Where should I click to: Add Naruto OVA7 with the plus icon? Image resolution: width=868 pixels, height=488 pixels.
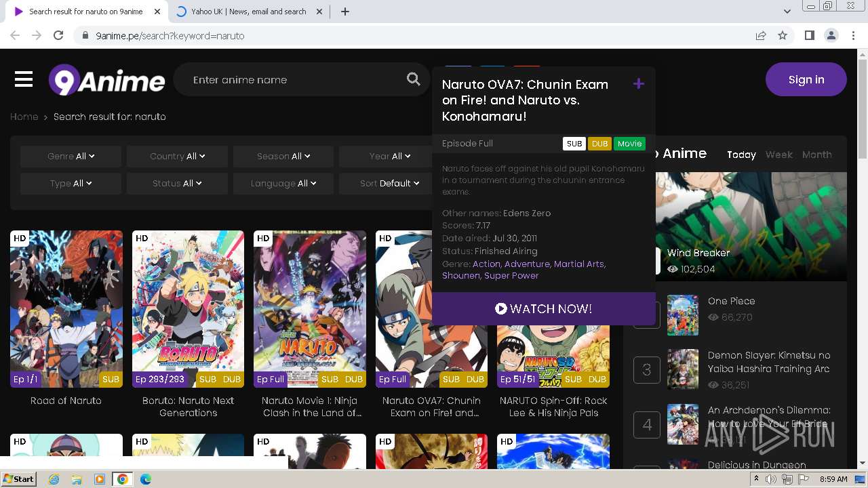tap(638, 84)
